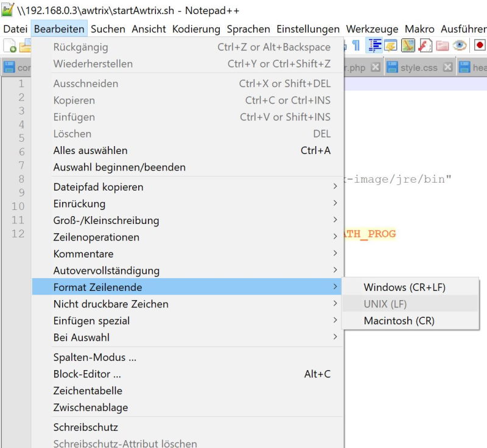487x448 pixels.
Task: Open the Suchen menu
Action: 108,29
